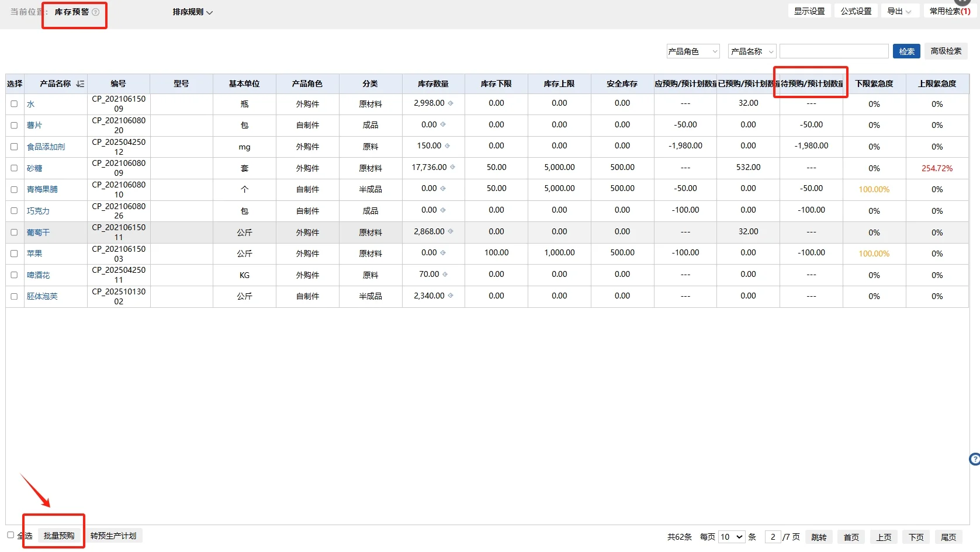Image resolution: width=980 pixels, height=552 pixels.
Task: Open 常用检索 saved searches
Action: click(950, 11)
